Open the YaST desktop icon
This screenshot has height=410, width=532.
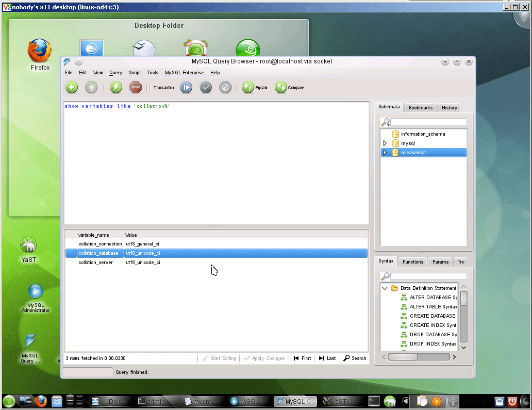point(28,250)
